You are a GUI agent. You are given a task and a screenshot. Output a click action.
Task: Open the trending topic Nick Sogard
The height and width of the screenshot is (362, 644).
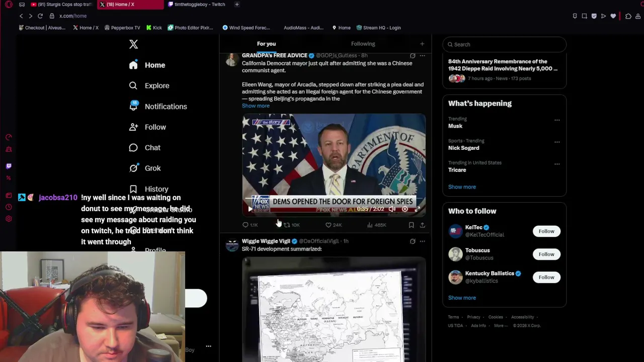point(463,148)
